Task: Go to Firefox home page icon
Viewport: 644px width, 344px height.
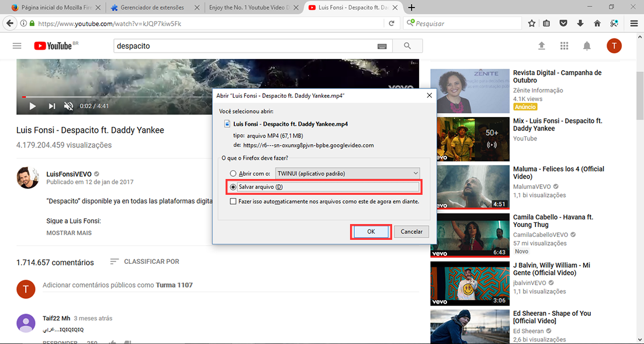Action: click(597, 23)
